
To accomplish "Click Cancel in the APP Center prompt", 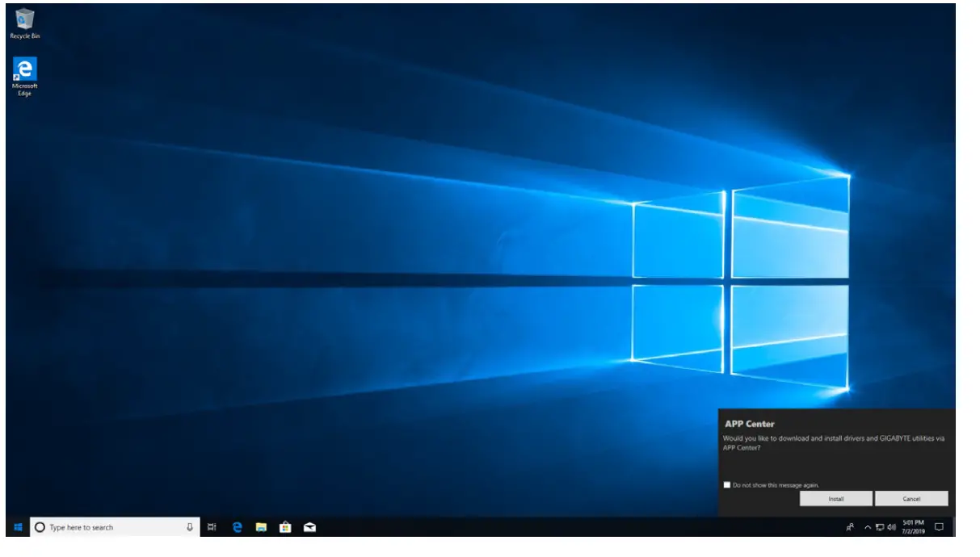I will tap(911, 499).
